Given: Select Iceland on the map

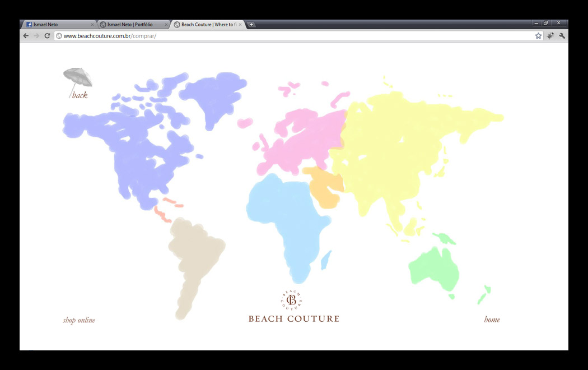Looking at the screenshot, I should pyautogui.click(x=245, y=123).
